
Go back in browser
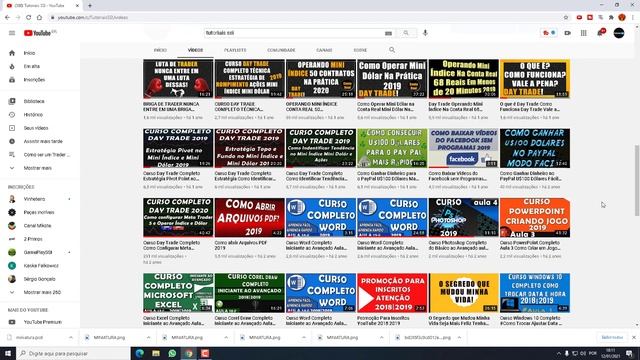click(x=7, y=18)
